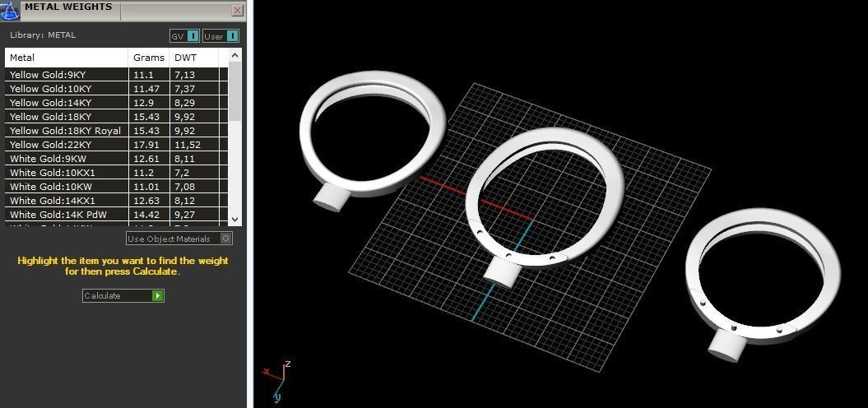This screenshot has width=868, height=408.
Task: Select the Yellow Gold:14KY row
Action: coord(116,103)
